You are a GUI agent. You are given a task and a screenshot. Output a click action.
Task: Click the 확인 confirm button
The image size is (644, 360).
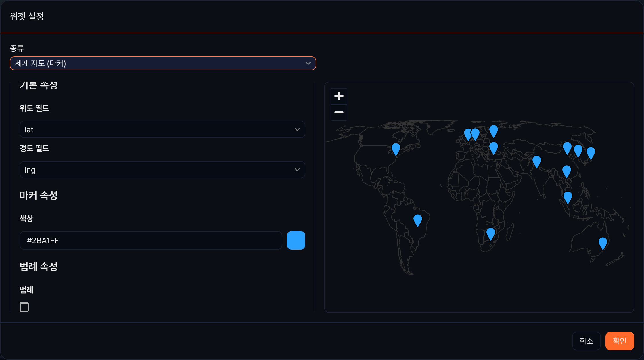coord(620,341)
